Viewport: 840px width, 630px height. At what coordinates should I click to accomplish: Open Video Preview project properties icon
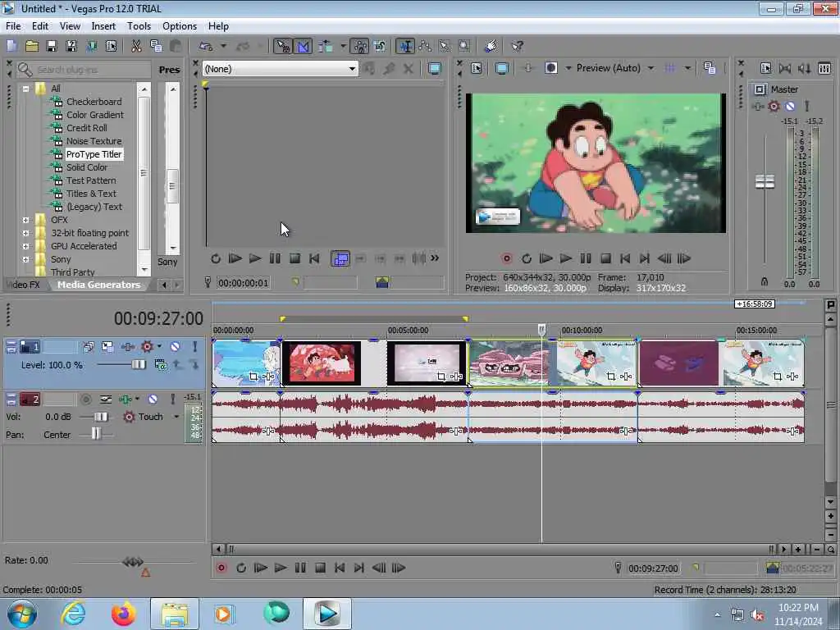(477, 68)
